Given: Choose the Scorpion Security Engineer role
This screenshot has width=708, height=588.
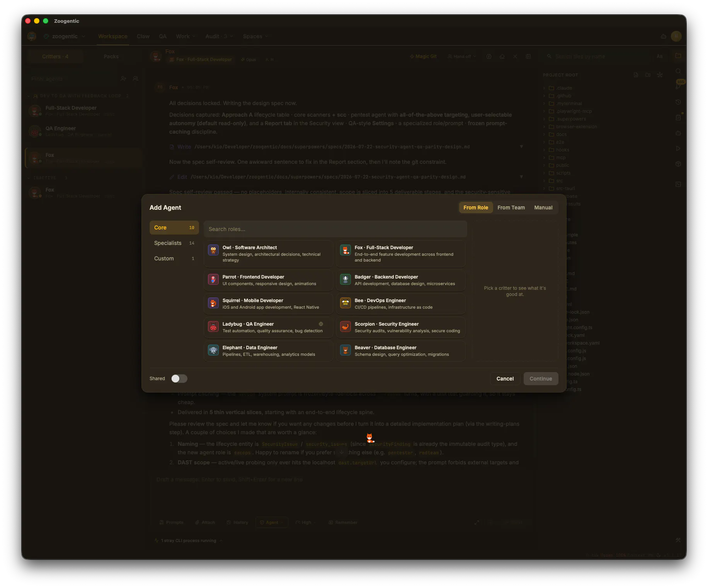Looking at the screenshot, I should [400, 327].
